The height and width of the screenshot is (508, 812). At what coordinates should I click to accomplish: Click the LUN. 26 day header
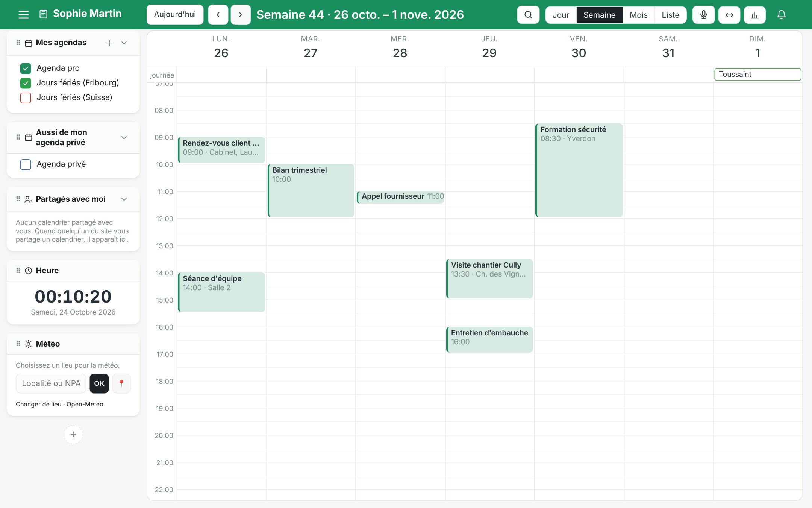coord(221,47)
